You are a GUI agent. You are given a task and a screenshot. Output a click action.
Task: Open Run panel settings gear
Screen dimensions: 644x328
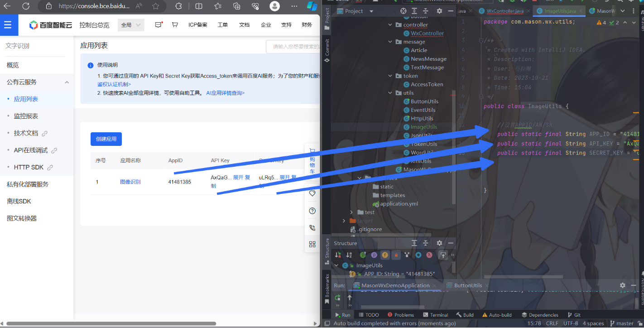[622, 285]
